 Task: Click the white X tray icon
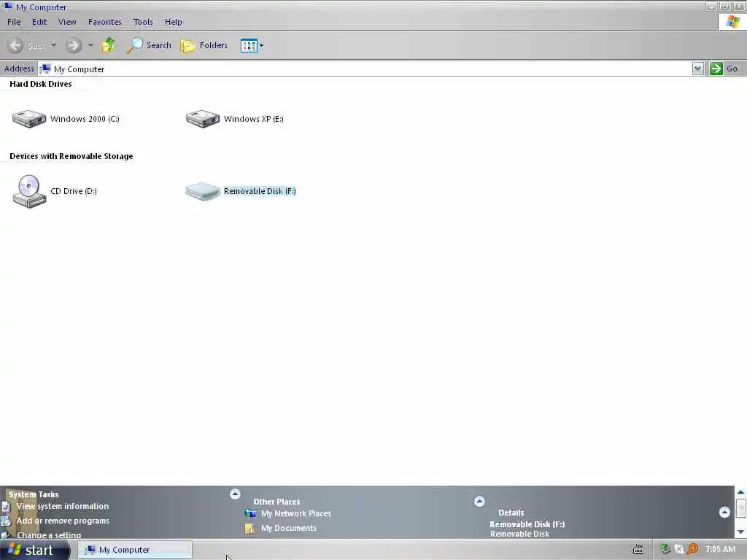coord(679,549)
